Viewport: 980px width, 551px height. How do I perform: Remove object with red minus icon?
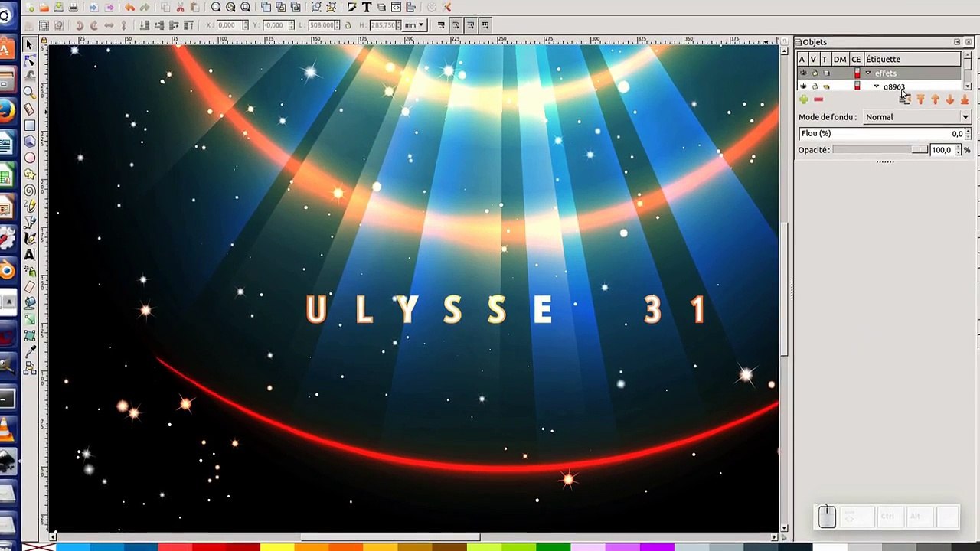pos(818,99)
